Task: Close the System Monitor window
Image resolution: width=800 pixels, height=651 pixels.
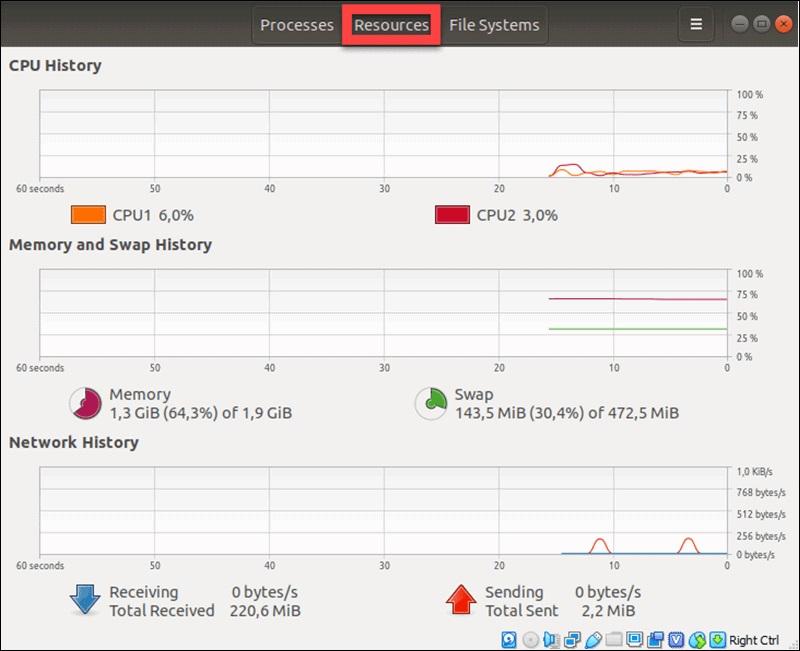Action: click(x=783, y=23)
